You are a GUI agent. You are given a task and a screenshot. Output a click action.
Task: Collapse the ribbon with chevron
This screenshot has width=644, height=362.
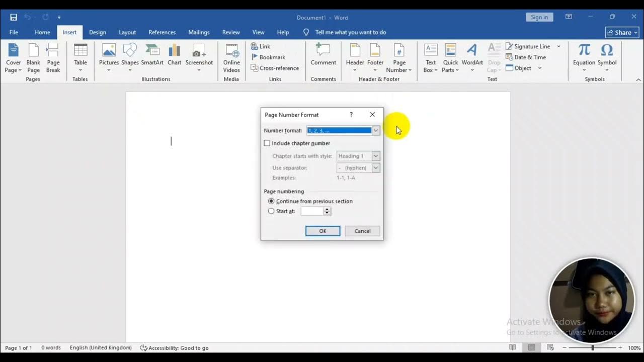[638, 79]
